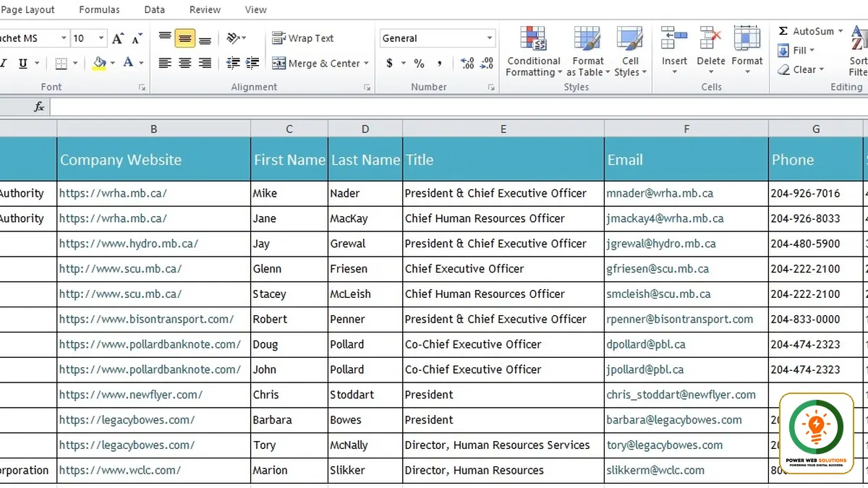The height and width of the screenshot is (488, 868).
Task: Apply Percent Style
Action: (420, 64)
